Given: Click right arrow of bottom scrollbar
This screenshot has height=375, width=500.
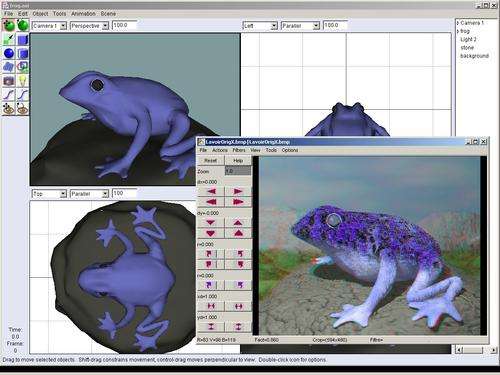Looking at the screenshot, I should (x=493, y=350).
